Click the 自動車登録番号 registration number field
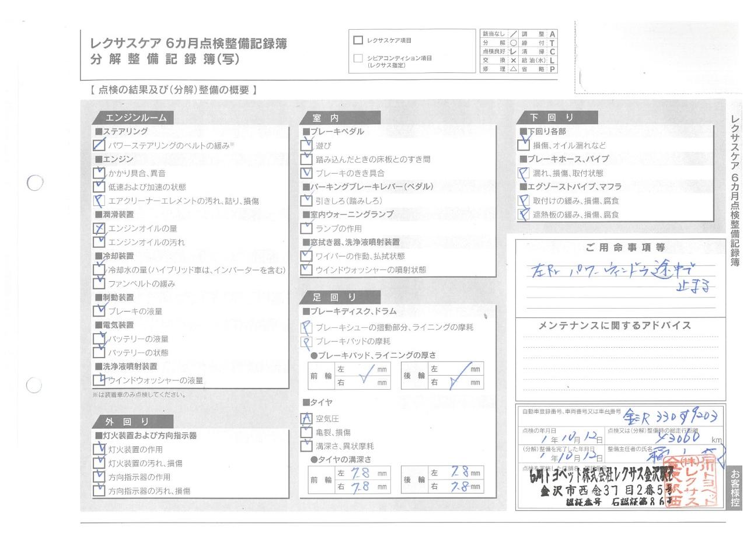The width and height of the screenshot is (747, 560). click(622, 416)
